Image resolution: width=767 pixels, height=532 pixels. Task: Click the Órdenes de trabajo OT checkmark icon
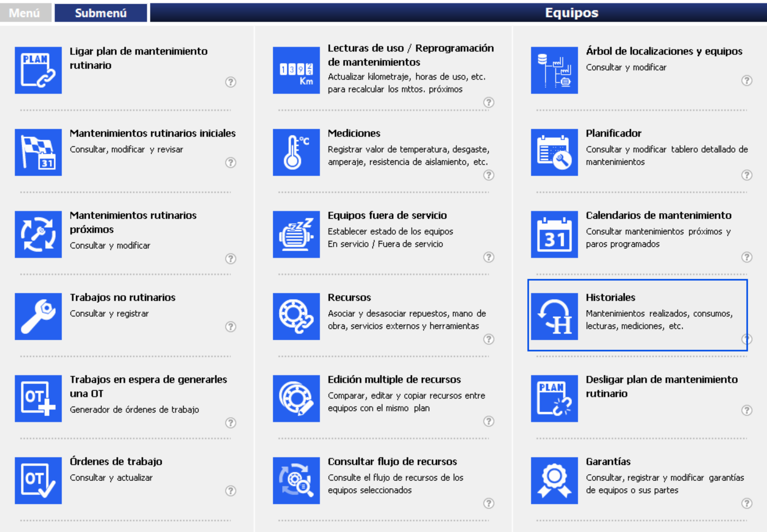pyautogui.click(x=38, y=480)
